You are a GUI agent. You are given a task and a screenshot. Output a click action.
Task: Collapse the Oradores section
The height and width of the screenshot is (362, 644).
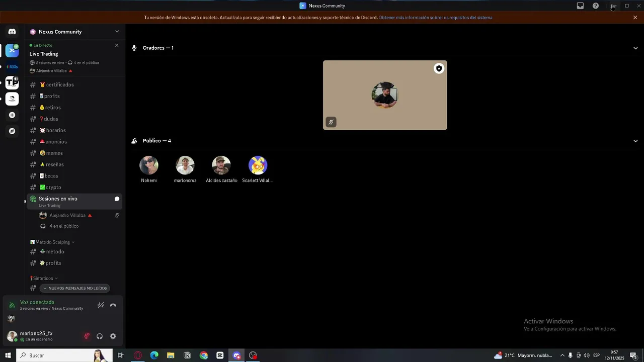coord(635,48)
